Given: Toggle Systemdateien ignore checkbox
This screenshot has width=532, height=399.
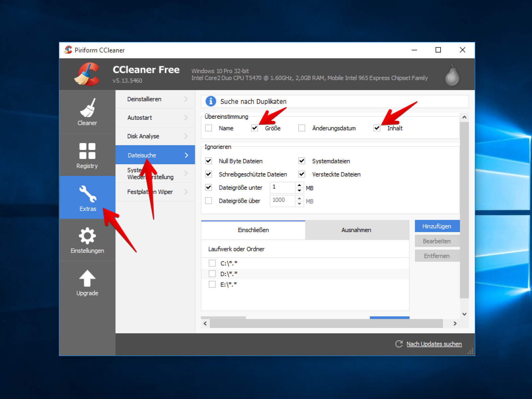Looking at the screenshot, I should click(x=302, y=161).
